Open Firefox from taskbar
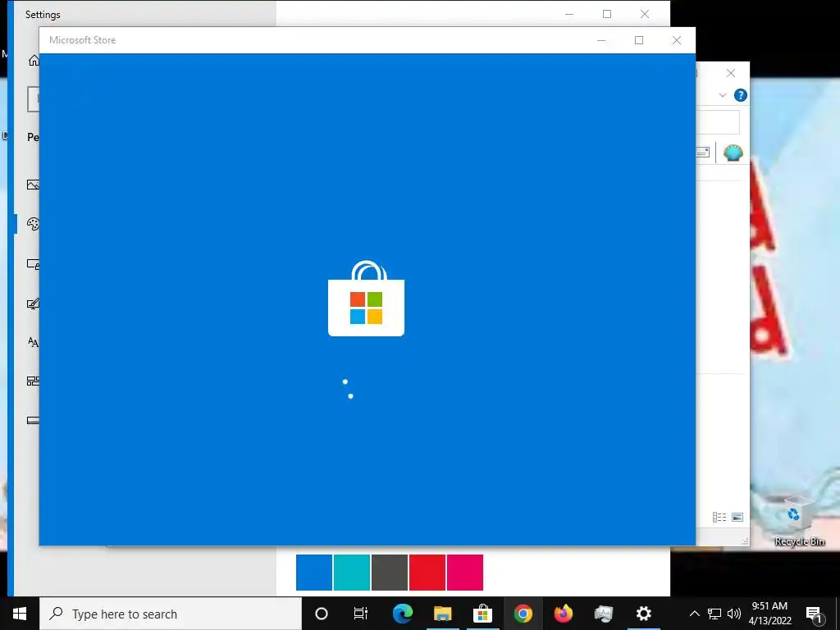This screenshot has width=840, height=630. click(563, 614)
